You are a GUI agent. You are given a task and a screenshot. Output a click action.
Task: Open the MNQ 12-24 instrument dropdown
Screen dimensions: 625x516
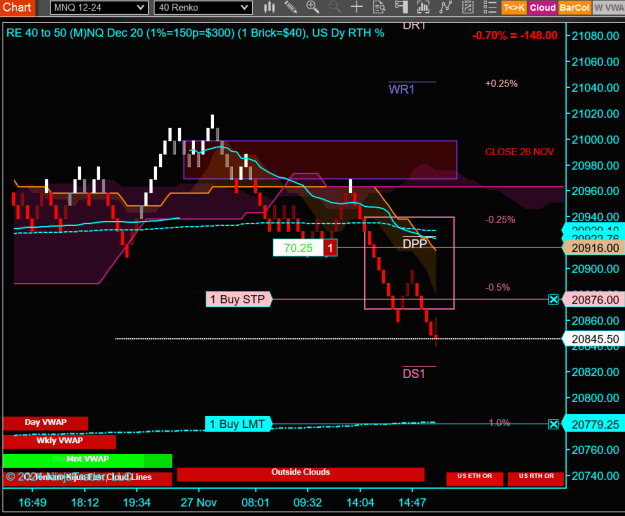coord(99,8)
